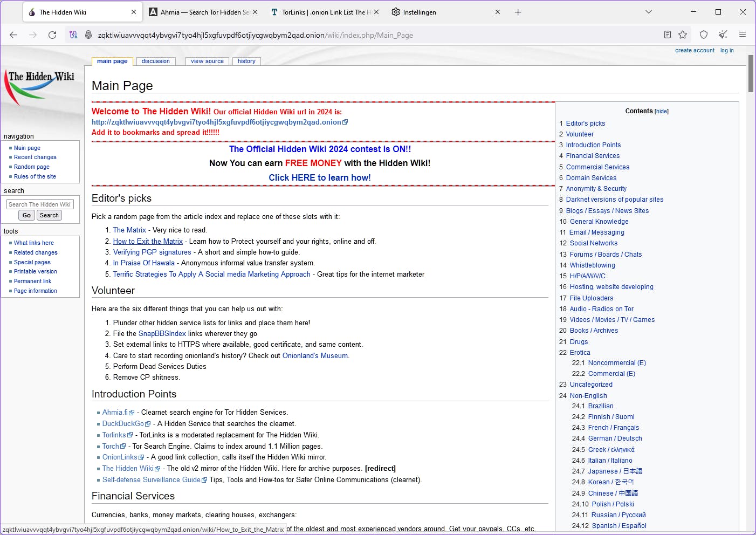
Task: Open a new tab with plus button
Action: [518, 12]
